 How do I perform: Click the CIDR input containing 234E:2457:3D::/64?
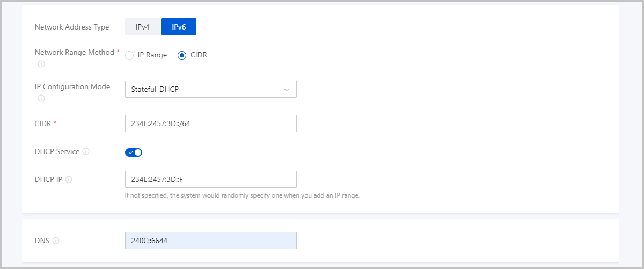point(210,123)
